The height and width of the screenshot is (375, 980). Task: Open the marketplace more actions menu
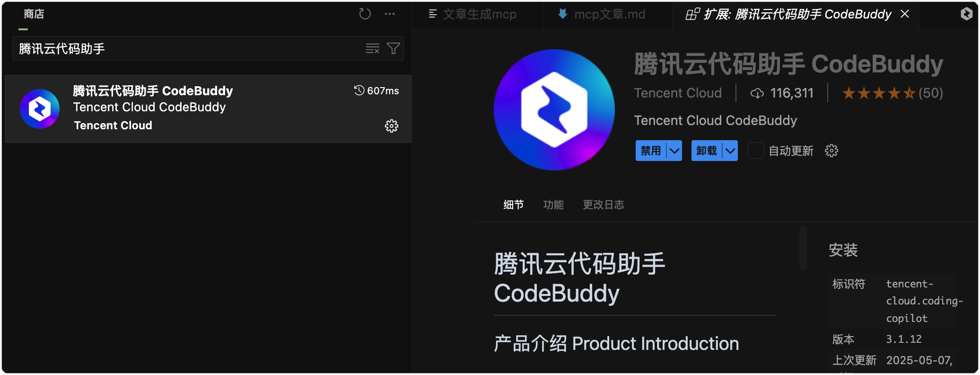(x=390, y=14)
